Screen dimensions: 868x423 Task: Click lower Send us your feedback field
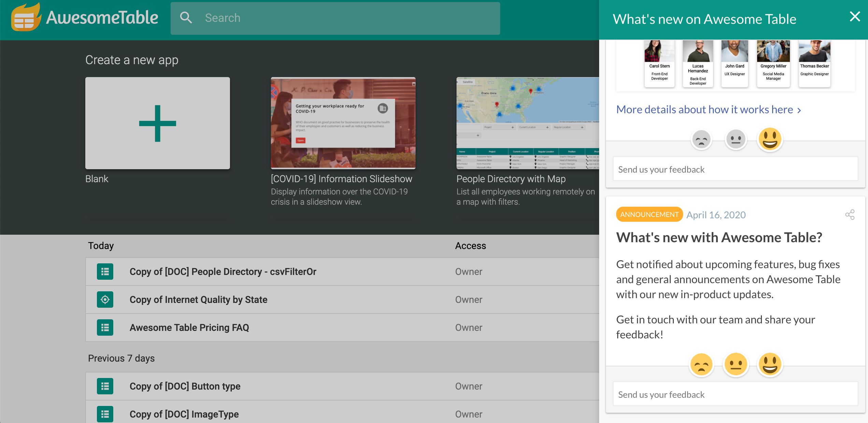click(736, 394)
